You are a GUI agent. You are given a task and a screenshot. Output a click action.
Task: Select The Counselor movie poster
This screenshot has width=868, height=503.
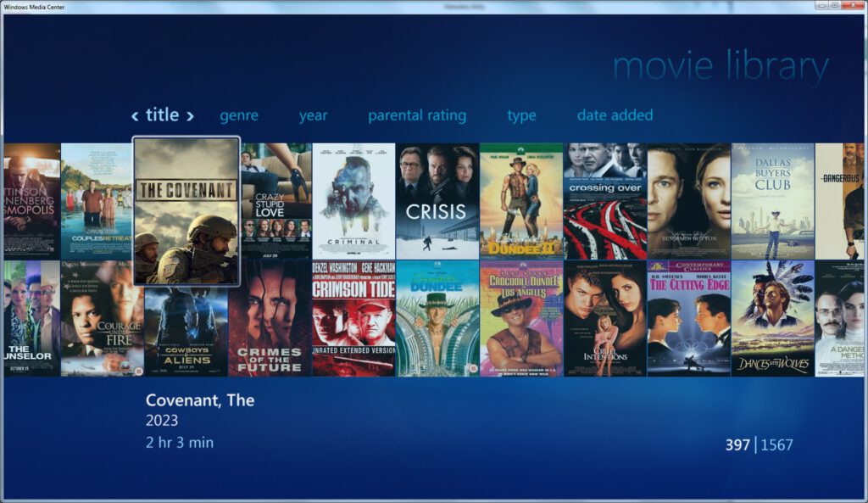(31, 319)
